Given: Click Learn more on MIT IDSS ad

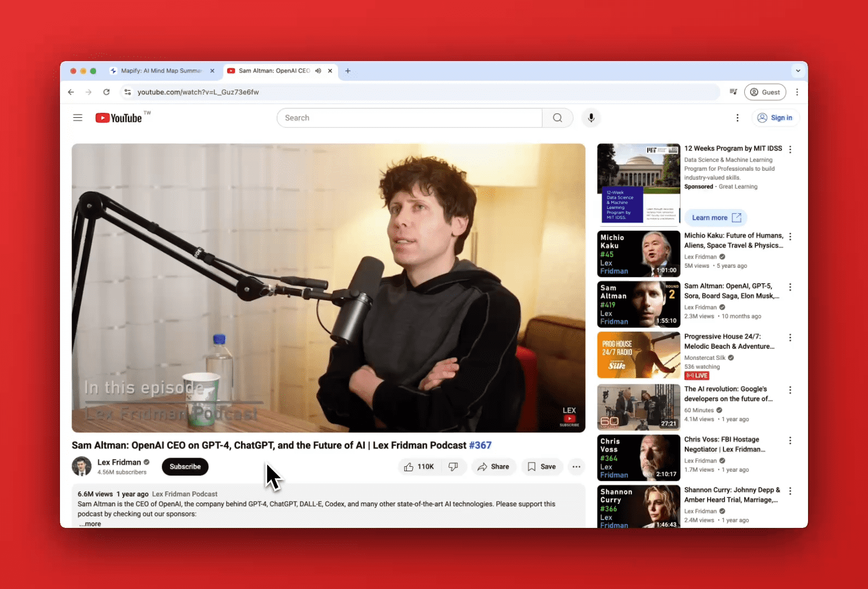Looking at the screenshot, I should (x=715, y=218).
